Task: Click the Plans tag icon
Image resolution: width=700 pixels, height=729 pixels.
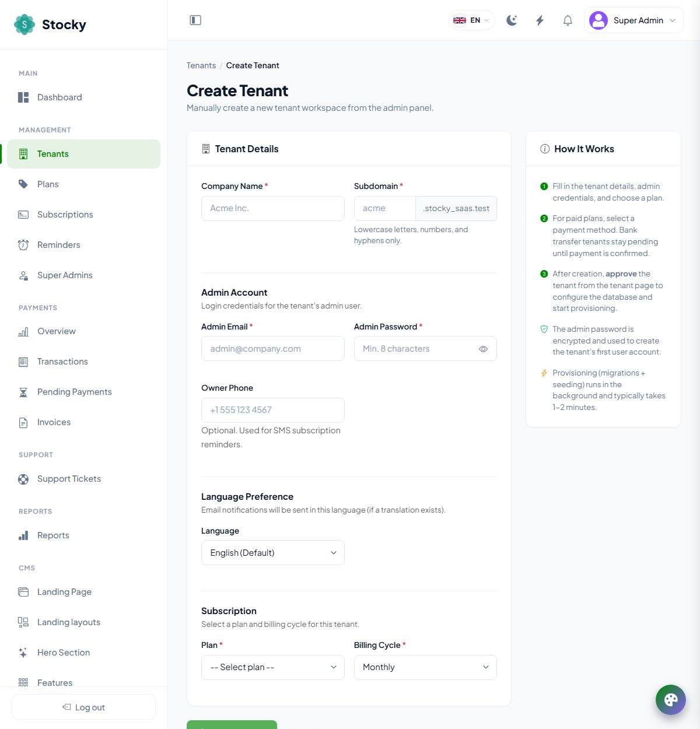Action: (x=23, y=184)
